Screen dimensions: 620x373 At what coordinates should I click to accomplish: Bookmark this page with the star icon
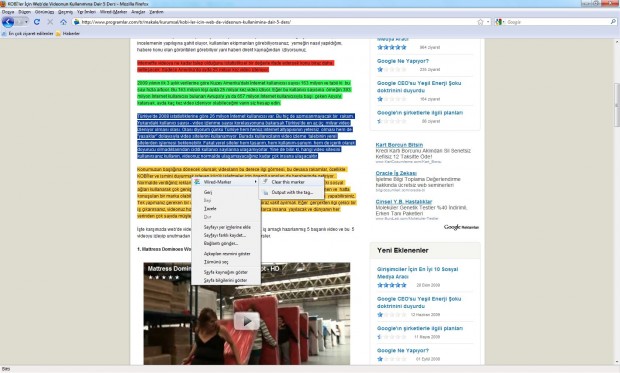point(480,22)
